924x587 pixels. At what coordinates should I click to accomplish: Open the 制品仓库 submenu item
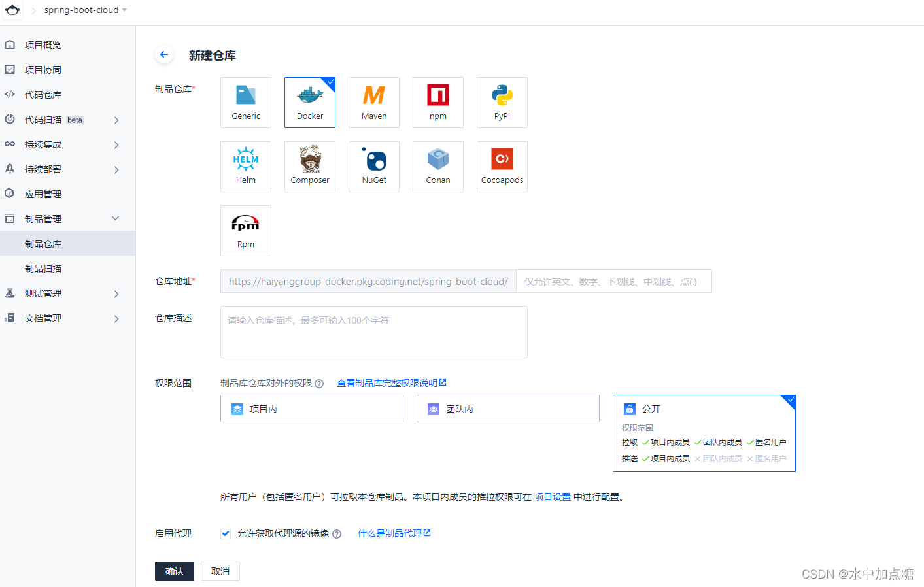click(x=67, y=243)
